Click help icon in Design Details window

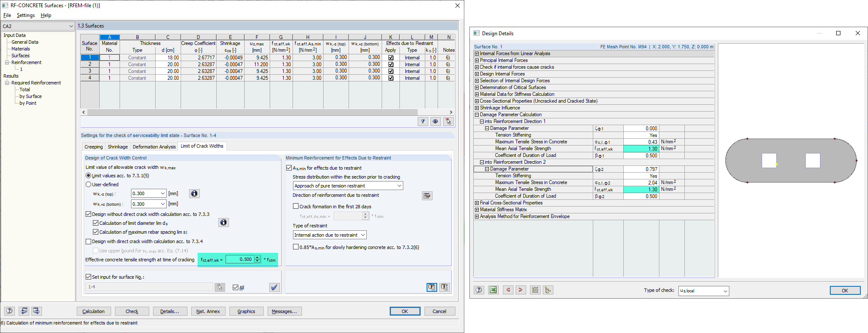(x=479, y=290)
